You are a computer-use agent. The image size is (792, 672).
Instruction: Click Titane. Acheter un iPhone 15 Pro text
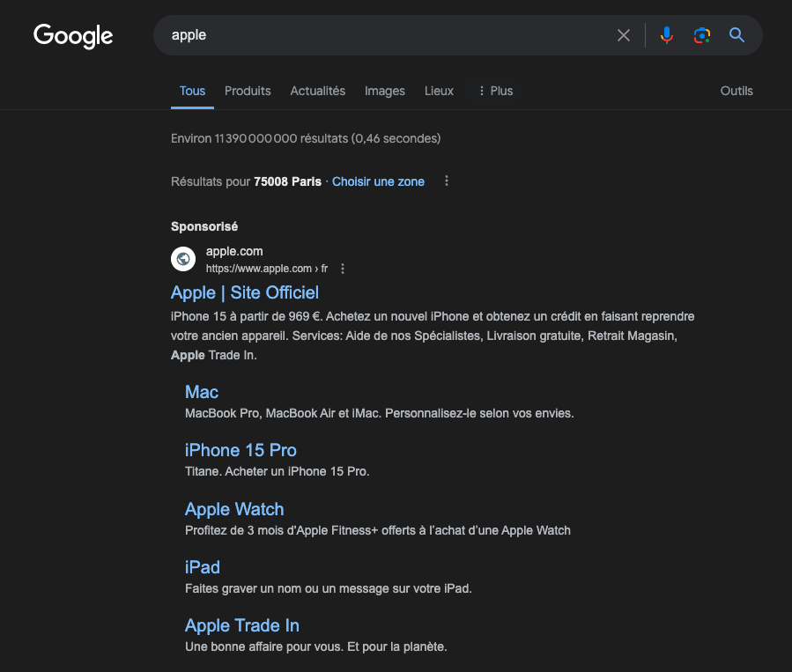[278, 471]
